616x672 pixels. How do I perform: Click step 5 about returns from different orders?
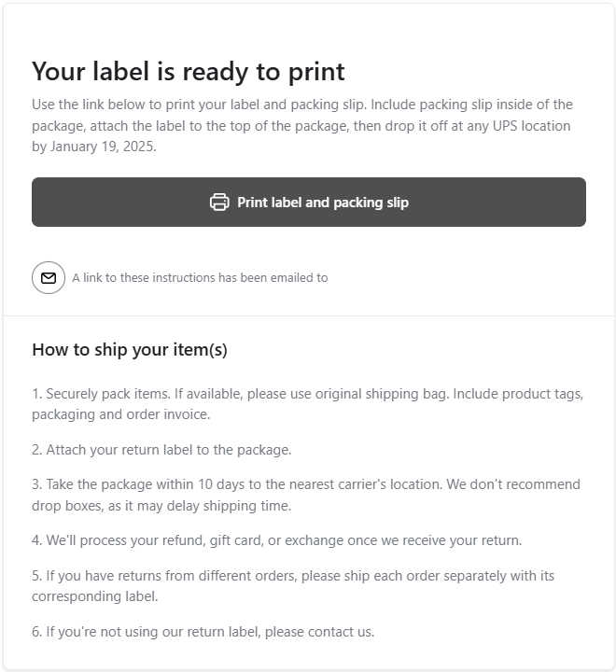point(292,576)
